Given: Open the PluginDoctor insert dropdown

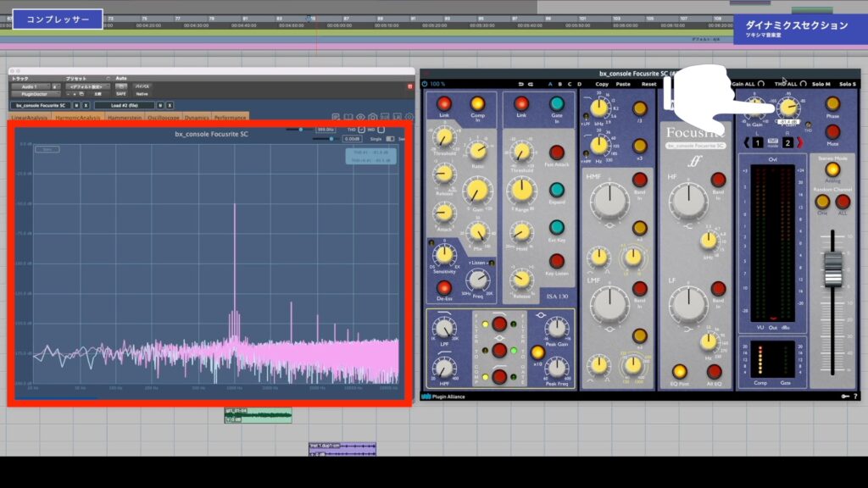Looking at the screenshot, I should click(x=36, y=94).
